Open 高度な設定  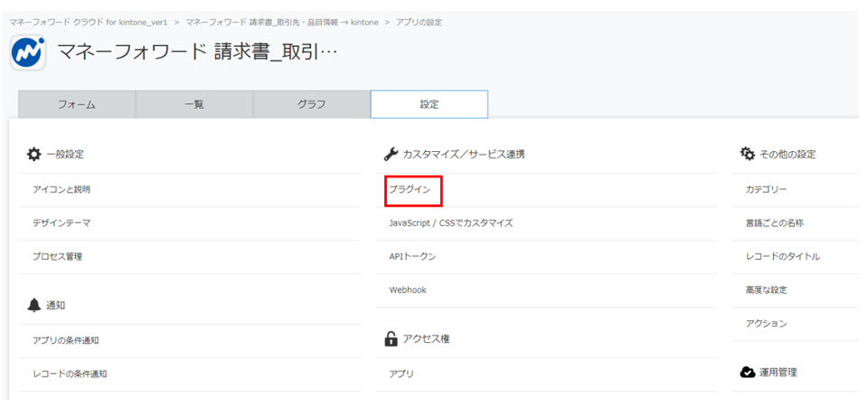tap(766, 290)
